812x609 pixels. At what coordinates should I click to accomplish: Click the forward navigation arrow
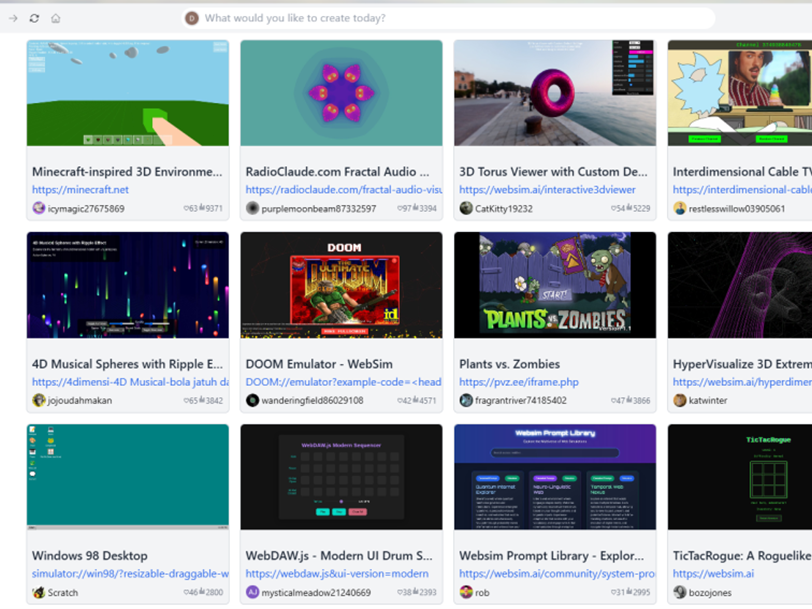[x=13, y=18]
